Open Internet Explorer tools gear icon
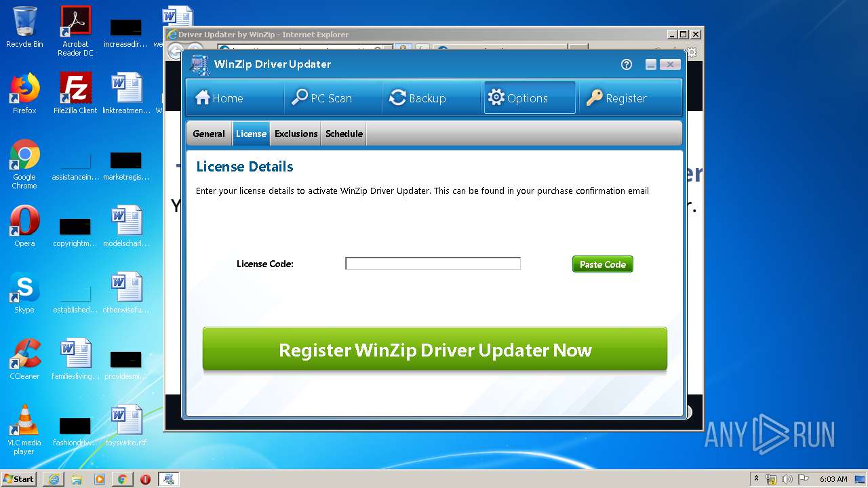The width and height of the screenshot is (868, 488). [x=692, y=52]
